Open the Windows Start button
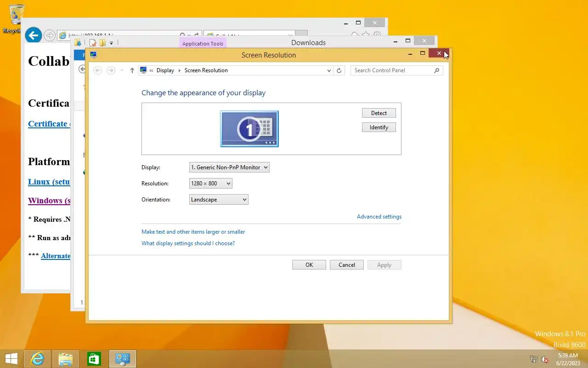This screenshot has width=588, height=368. pyautogui.click(x=11, y=359)
